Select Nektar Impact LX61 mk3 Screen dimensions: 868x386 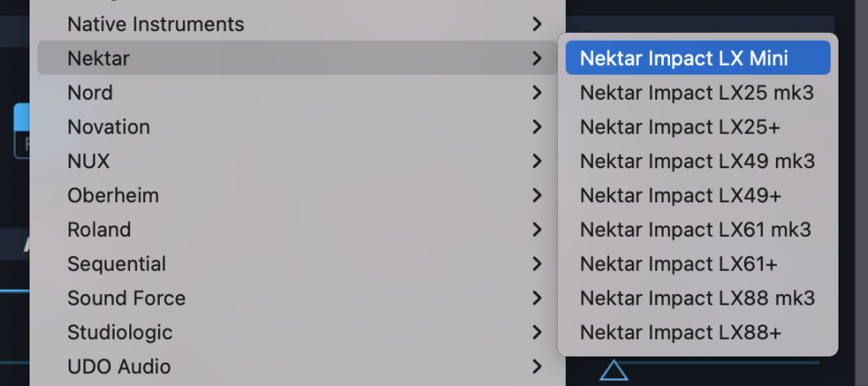click(697, 230)
